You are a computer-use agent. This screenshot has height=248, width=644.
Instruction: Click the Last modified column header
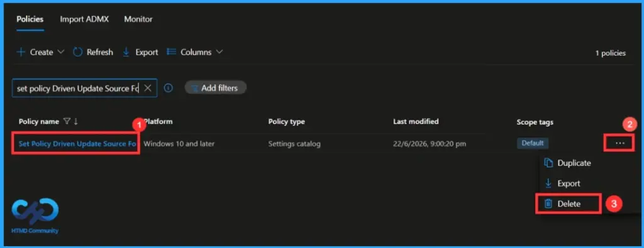pyautogui.click(x=416, y=121)
